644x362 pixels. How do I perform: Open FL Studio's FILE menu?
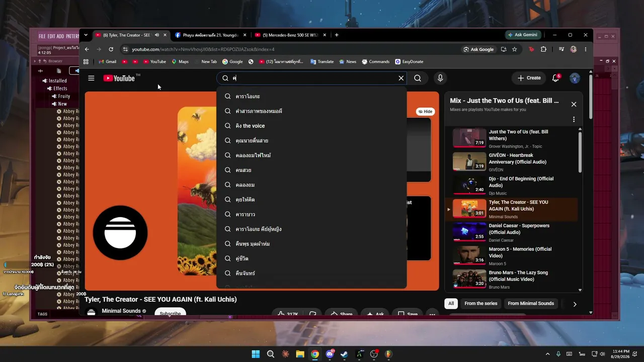click(42, 36)
